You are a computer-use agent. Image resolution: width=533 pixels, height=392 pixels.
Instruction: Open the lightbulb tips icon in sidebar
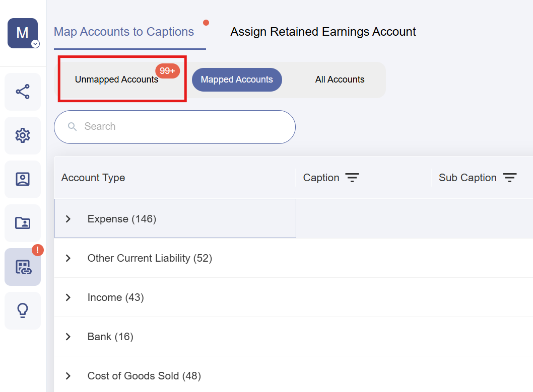(x=22, y=310)
